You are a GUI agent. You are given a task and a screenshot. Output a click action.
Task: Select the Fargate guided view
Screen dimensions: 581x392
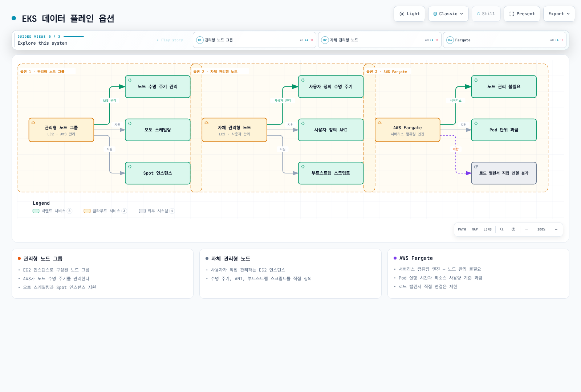tap(505, 40)
